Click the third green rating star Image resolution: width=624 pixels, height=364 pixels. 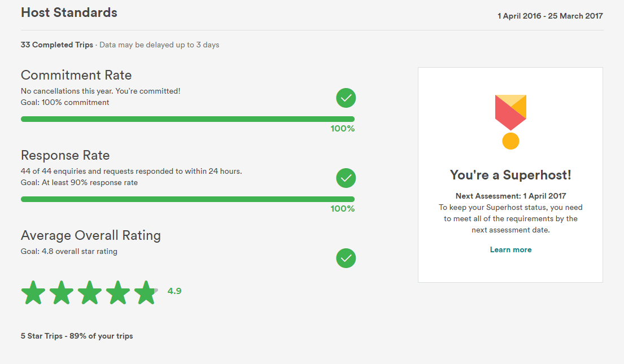90,292
